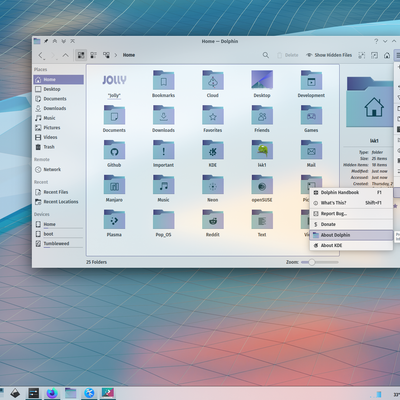Select the Music folder in file view
This screenshot has width=400, height=400.
click(163, 189)
